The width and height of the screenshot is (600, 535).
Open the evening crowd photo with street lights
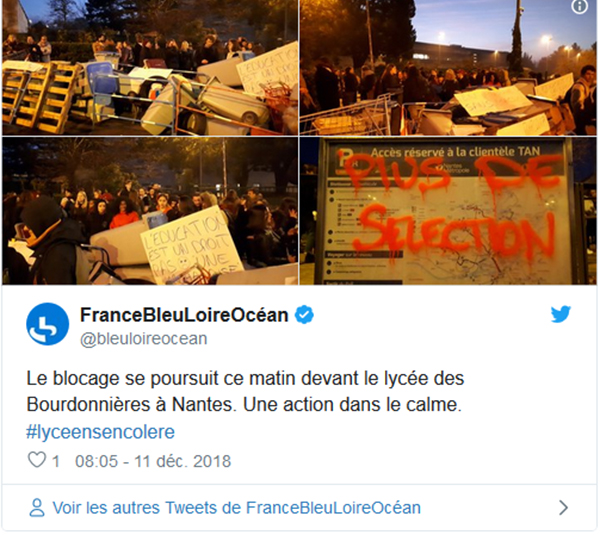coord(448,67)
